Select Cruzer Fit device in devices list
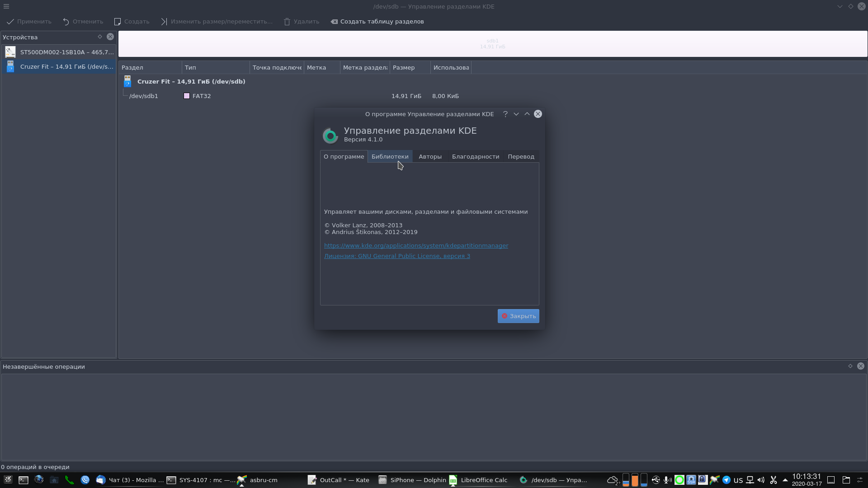The image size is (868, 488). tap(59, 66)
